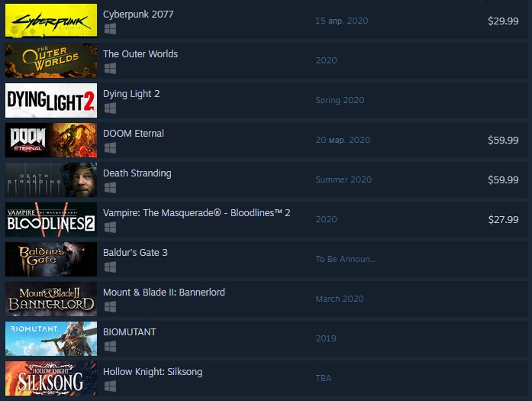This screenshot has height=401, width=532.
Task: Click Windows icon beneath Death Stranding title
Action: click(110, 188)
